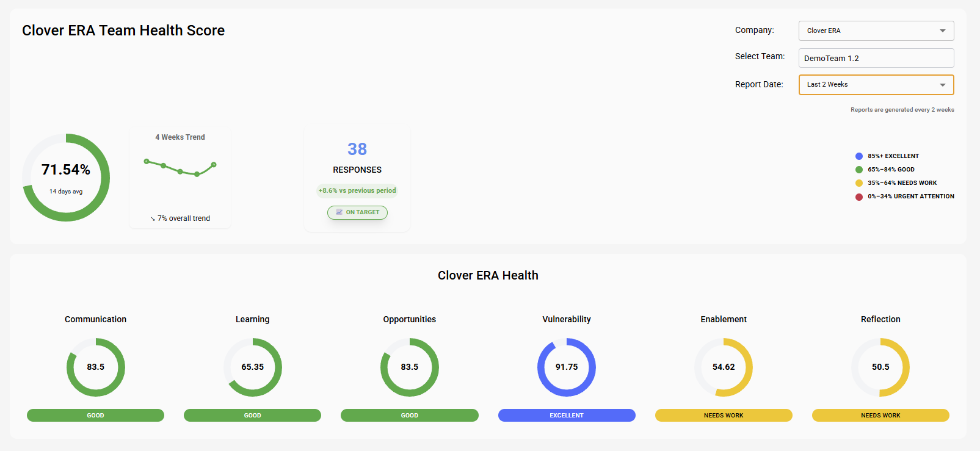Click the EXCELLENT bar under Vulnerability

pos(567,416)
